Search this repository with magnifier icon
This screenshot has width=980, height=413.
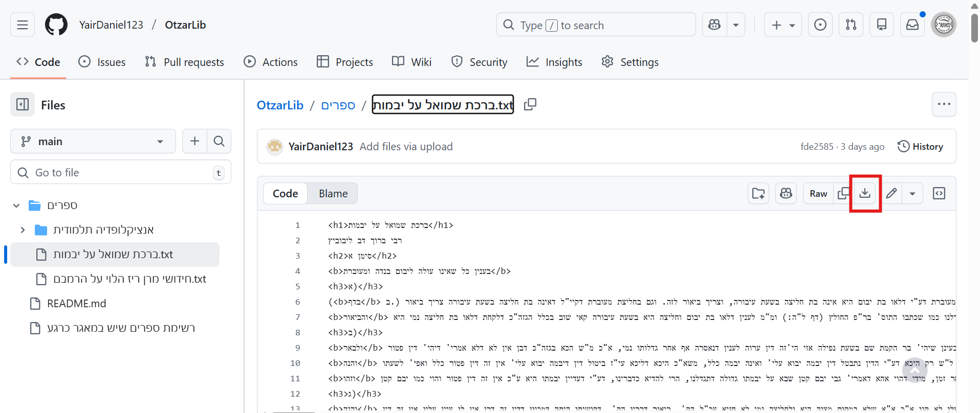219,141
